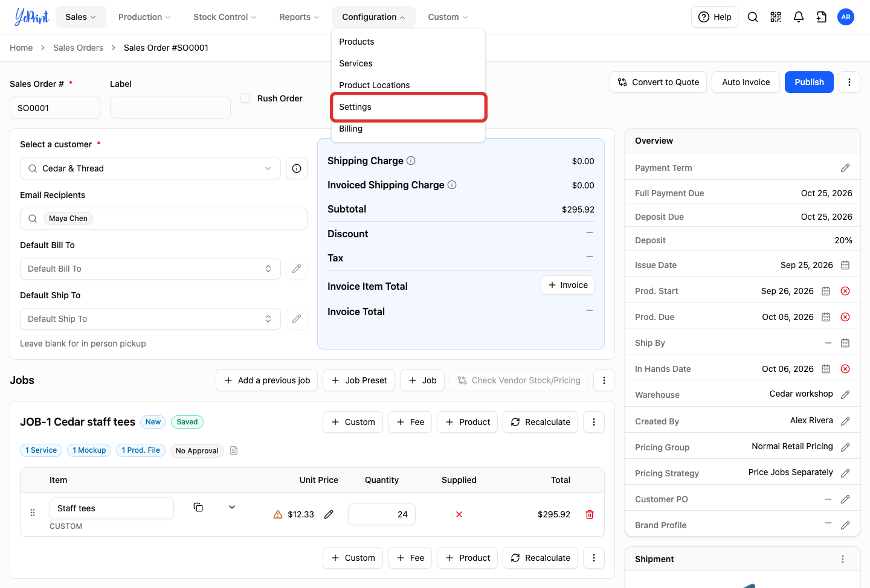Screen dimensions: 870x588
Task: Click customer info icon beside Cedar & Thread
Action: tap(297, 168)
